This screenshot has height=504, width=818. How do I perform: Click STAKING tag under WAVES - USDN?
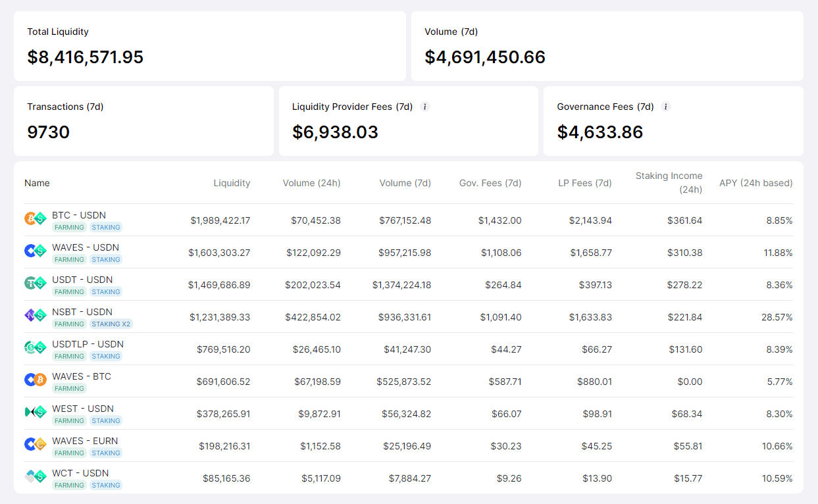click(x=106, y=259)
